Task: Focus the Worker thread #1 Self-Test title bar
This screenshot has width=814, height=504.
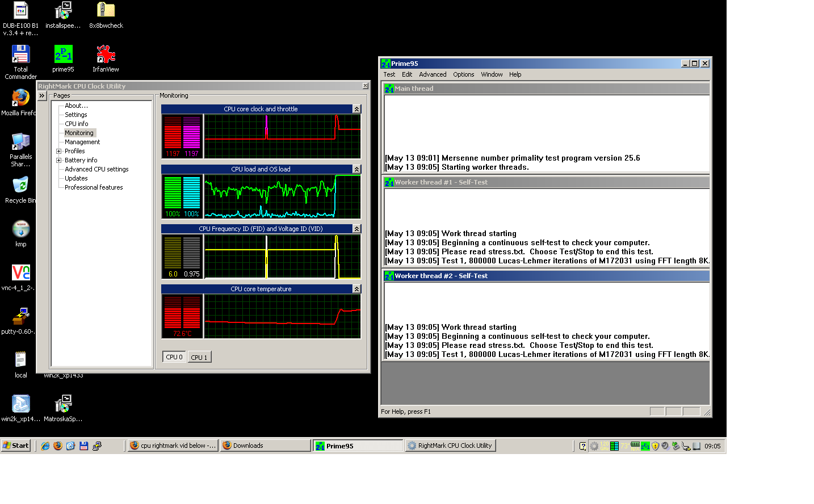Action: click(546, 182)
